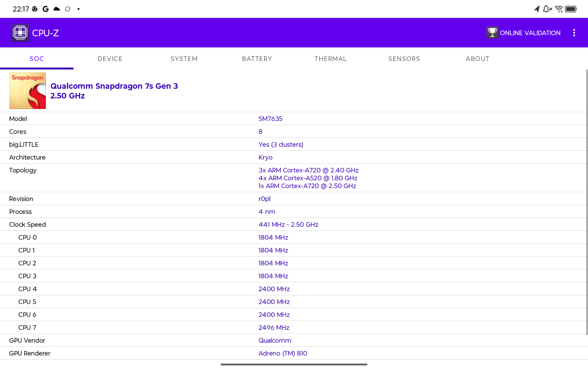This screenshot has width=588, height=368.
Task: Tap the ONLINE VALIDATION button label
Action: pyautogui.click(x=530, y=33)
